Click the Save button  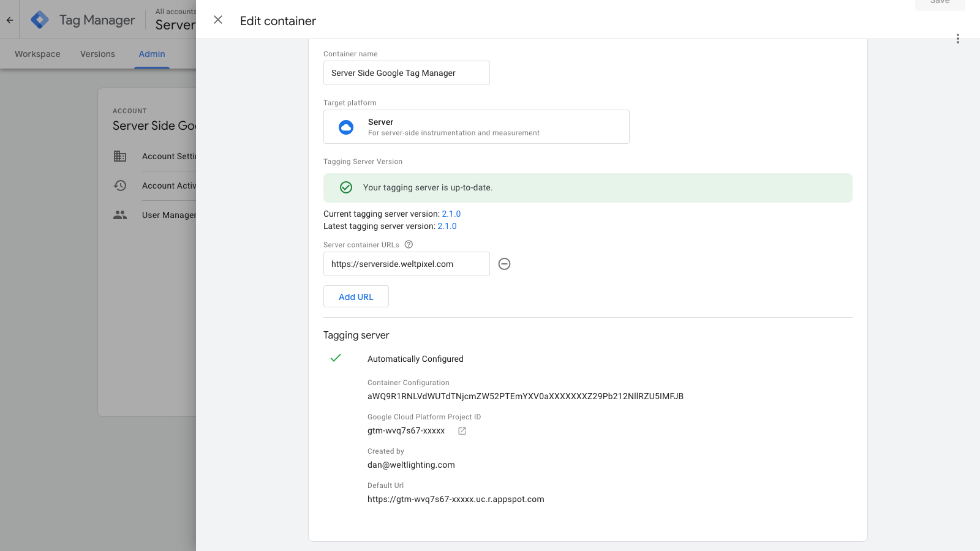point(940,4)
